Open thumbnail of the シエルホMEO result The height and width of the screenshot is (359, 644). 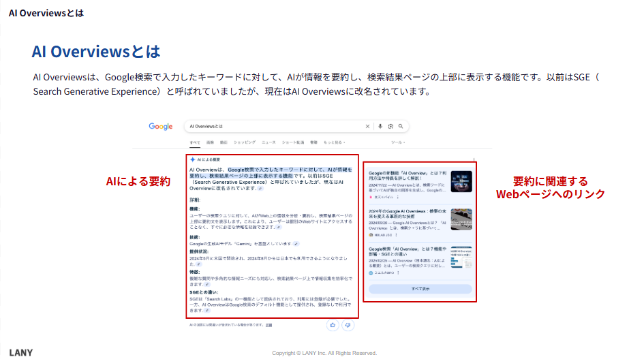click(x=461, y=257)
